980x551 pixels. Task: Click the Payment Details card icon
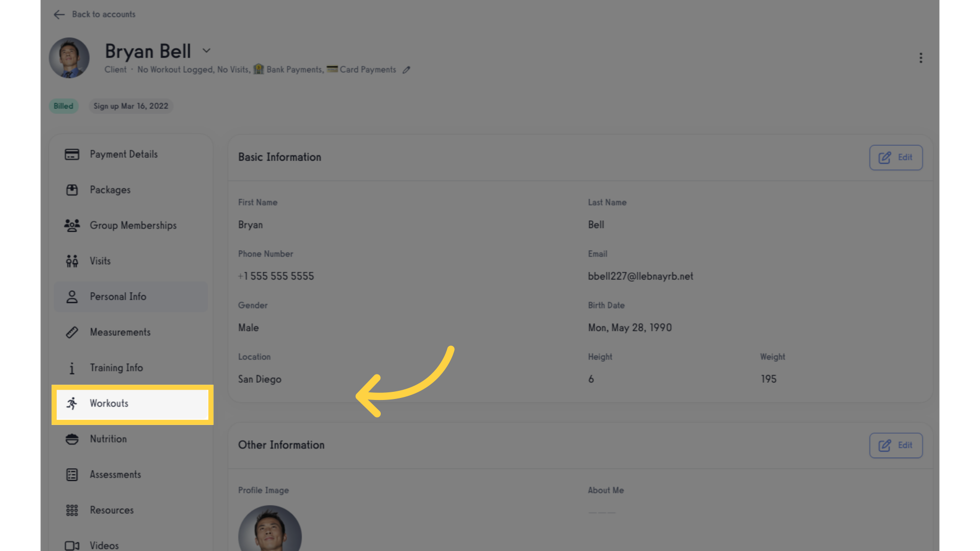72,154
